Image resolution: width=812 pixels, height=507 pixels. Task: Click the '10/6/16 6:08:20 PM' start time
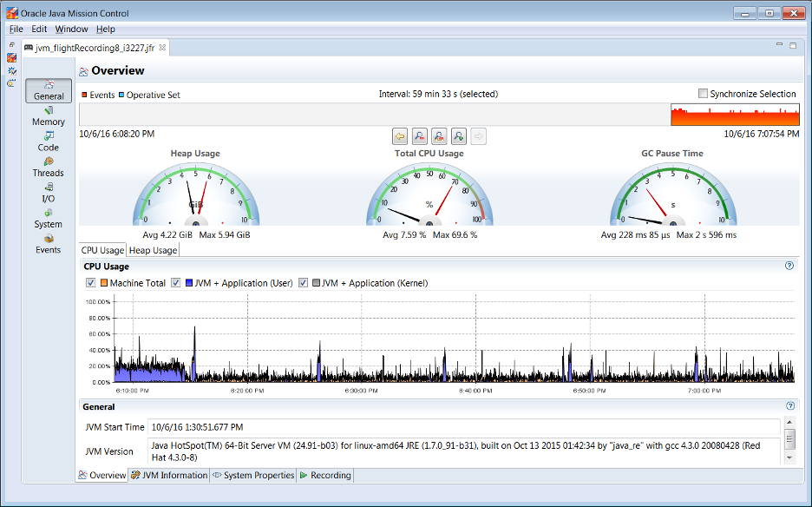(x=117, y=134)
